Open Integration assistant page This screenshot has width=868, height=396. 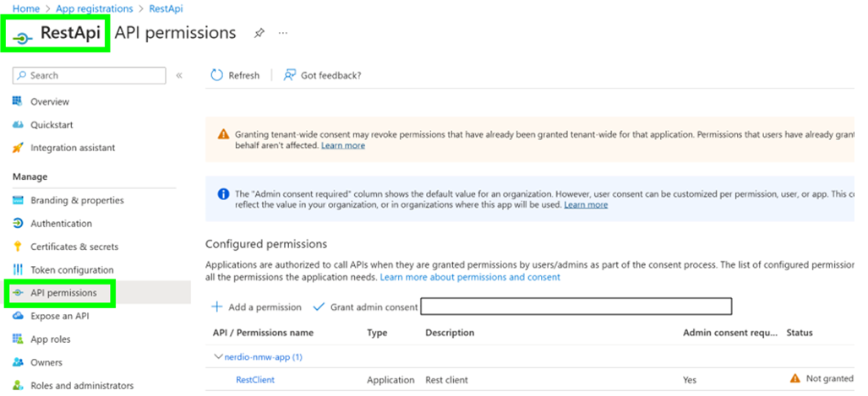point(73,149)
